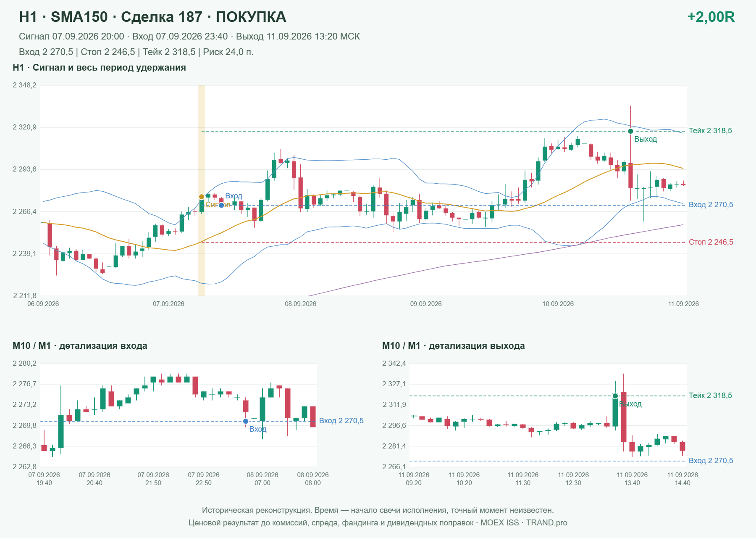The width and height of the screenshot is (756, 538).
Task: Select heading "M10 / M1 · детализация входа"
Action: point(80,346)
